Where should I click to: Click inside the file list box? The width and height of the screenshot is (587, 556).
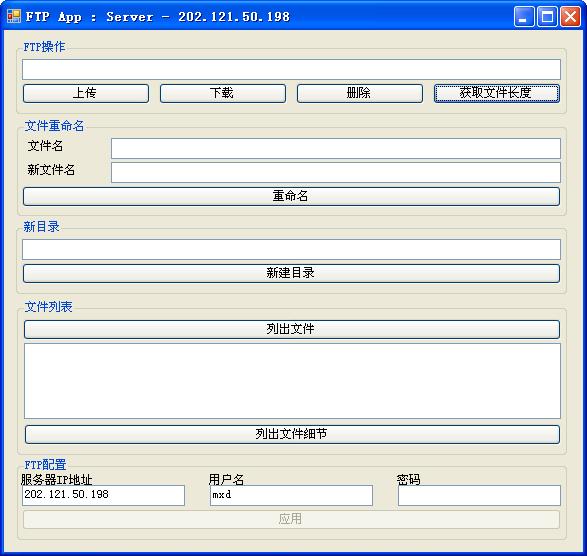click(292, 381)
